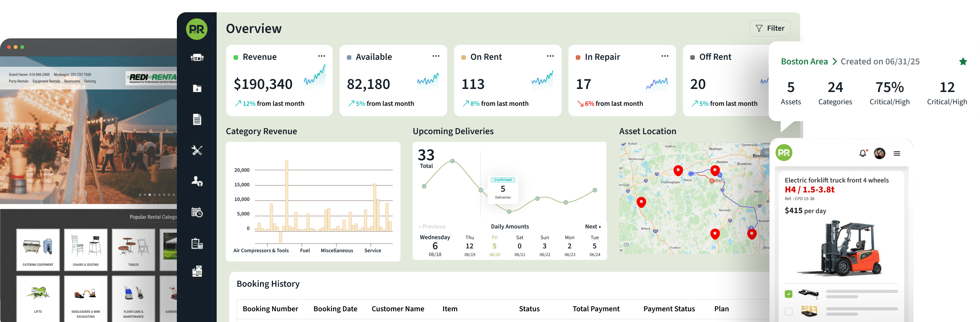Select Sun 06/22 daily amount
This screenshot has width=980, height=322.
545,246
